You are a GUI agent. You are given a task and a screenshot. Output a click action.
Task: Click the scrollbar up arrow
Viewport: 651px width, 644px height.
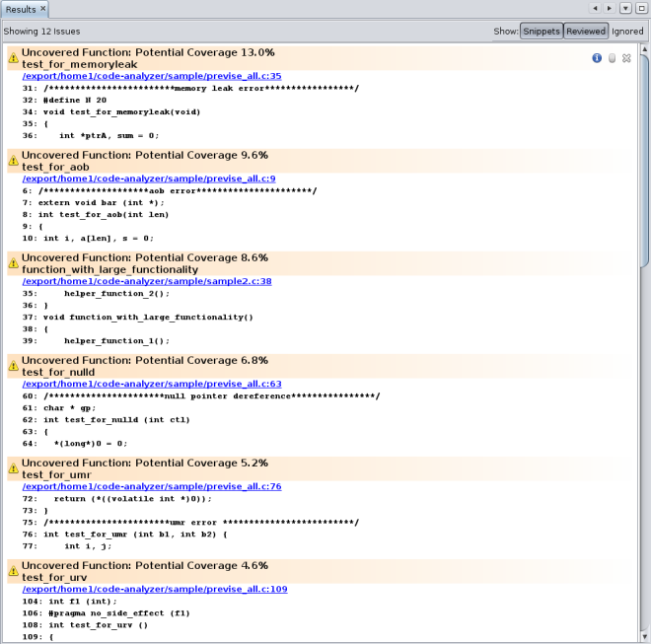click(644, 49)
